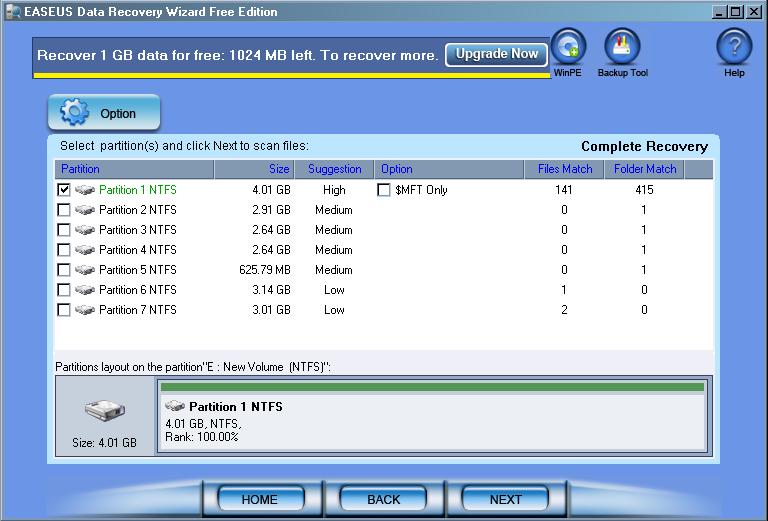Uncheck the Partition 1 NTFS checkbox

coord(64,190)
